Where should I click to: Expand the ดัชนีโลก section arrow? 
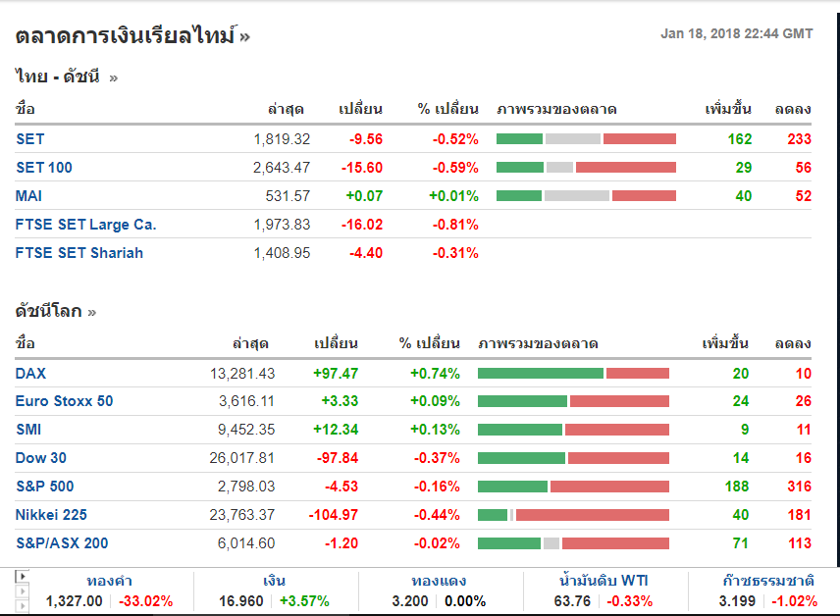(x=92, y=313)
